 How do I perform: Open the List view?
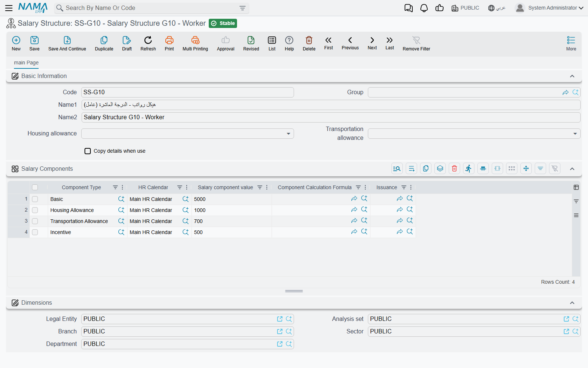[x=272, y=43]
